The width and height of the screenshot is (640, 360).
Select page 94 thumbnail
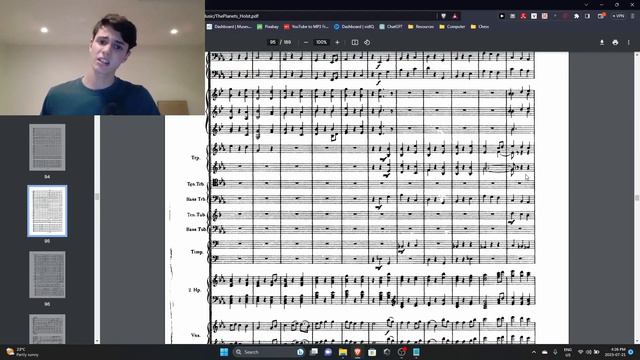pos(47,147)
